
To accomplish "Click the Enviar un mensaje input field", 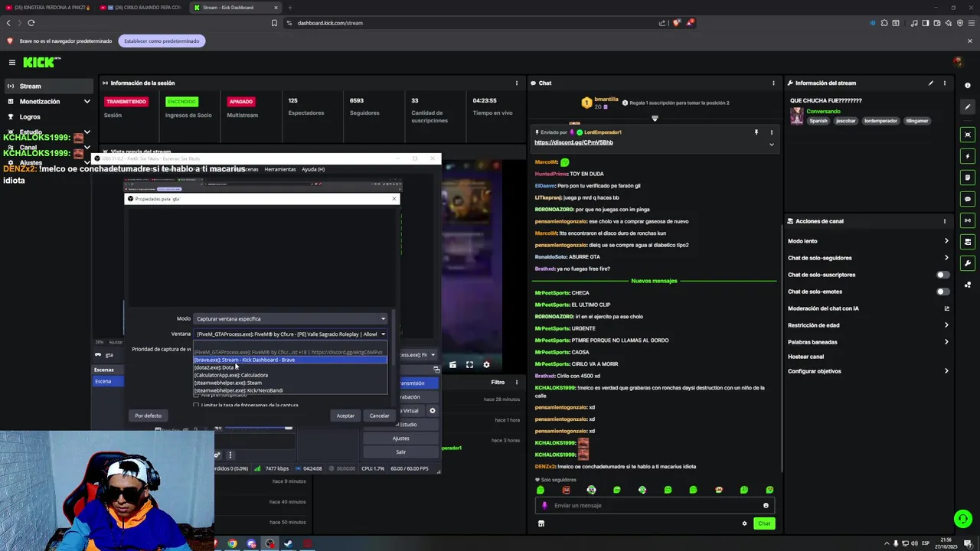I will [655, 505].
